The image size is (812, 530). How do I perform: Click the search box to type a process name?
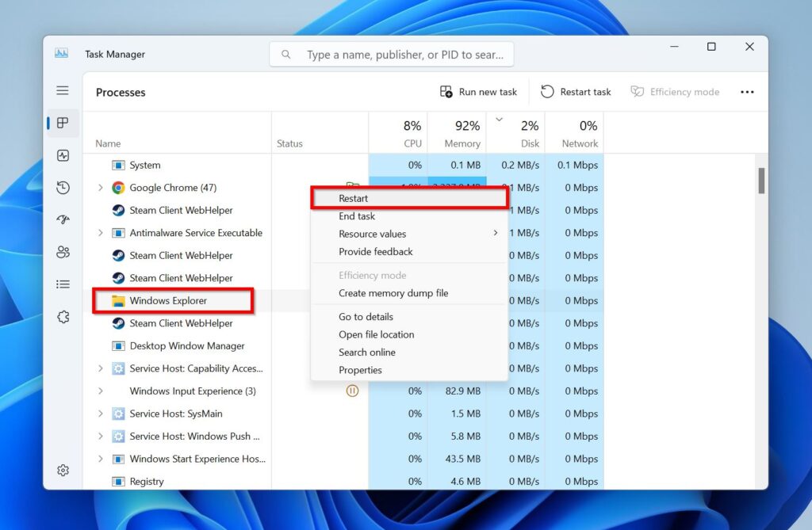(x=392, y=53)
